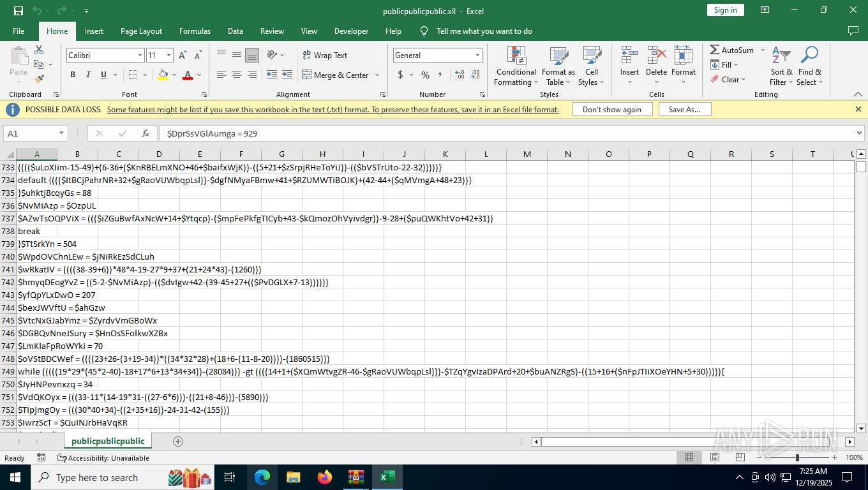The height and width of the screenshot is (490, 868).
Task: Toggle Italic formatting
Action: pos(88,75)
